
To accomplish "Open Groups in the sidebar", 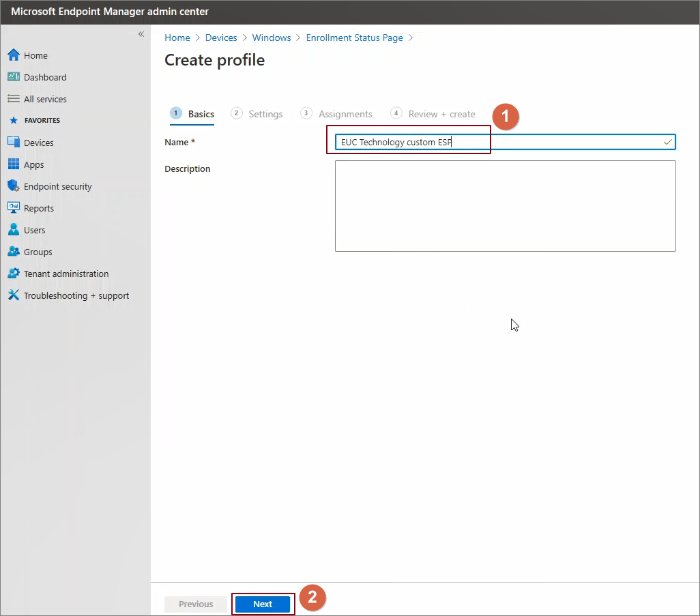I will [x=38, y=252].
